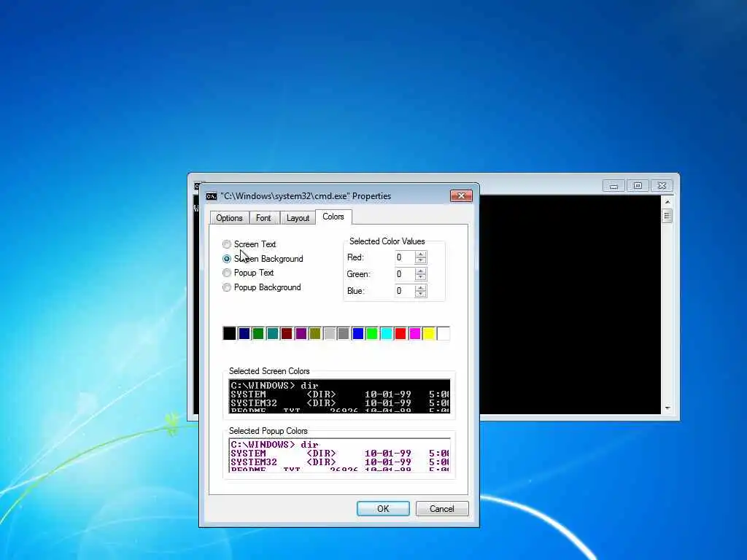Click the cmd icon in Properties title bar
Image resolution: width=747 pixels, height=560 pixels.
pos(212,196)
